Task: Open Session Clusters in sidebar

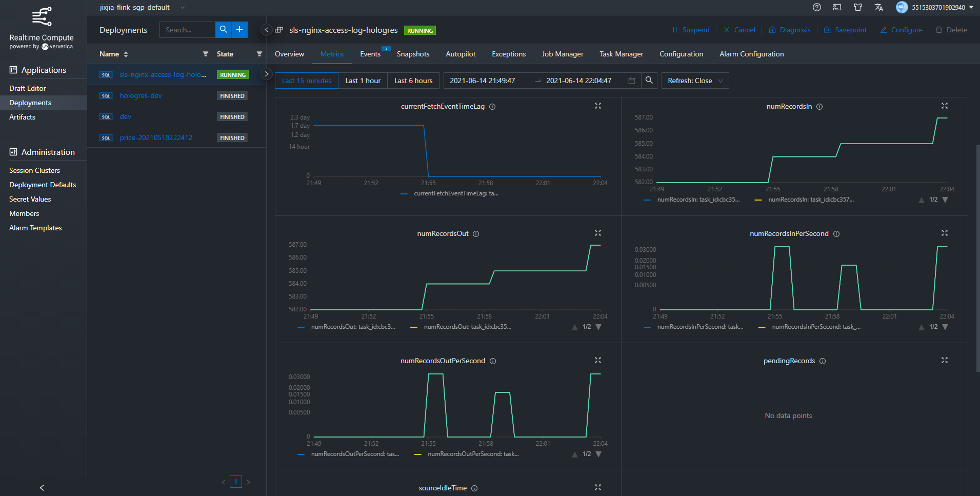Action: tap(34, 170)
